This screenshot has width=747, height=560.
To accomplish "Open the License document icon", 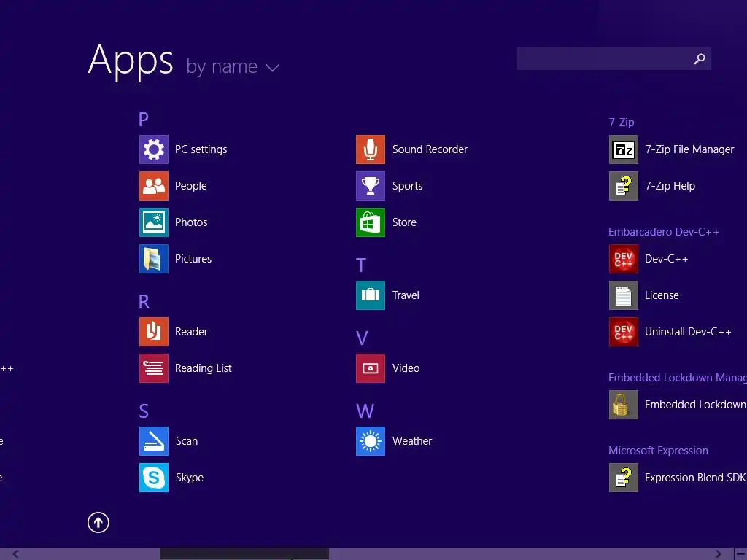I will click(x=623, y=295).
